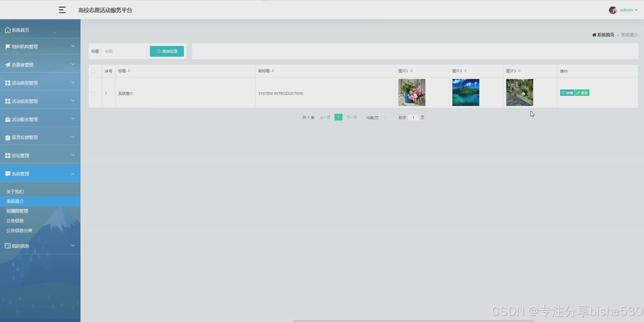This screenshot has width=644, height=322.
Task: Sort by 图片3 column sort arrows
Action: point(519,71)
